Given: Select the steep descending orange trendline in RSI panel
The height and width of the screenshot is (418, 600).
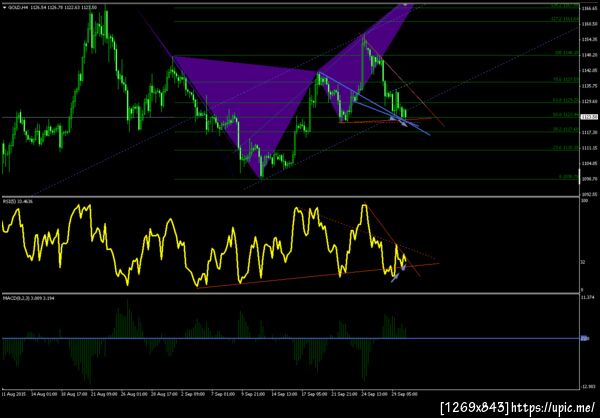Looking at the screenshot, I should coord(392,239).
